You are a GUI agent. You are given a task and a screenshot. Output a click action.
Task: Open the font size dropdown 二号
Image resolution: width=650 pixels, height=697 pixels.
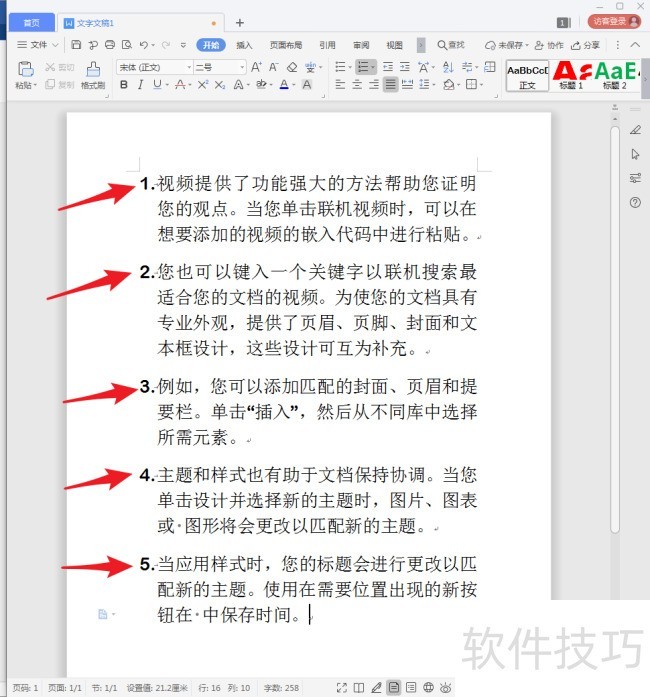tap(218, 67)
